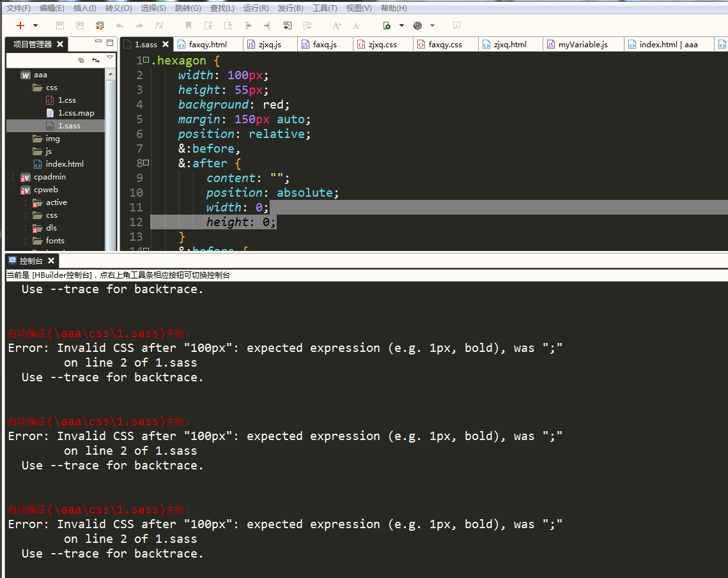The width and height of the screenshot is (728, 578).
Task: Expand the fonts folder in cpweb
Action: coord(25,241)
